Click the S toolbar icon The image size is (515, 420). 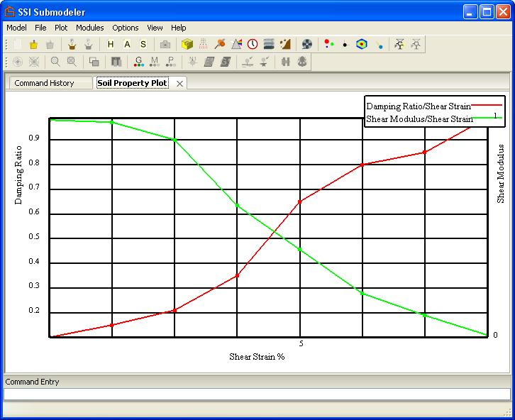click(143, 44)
